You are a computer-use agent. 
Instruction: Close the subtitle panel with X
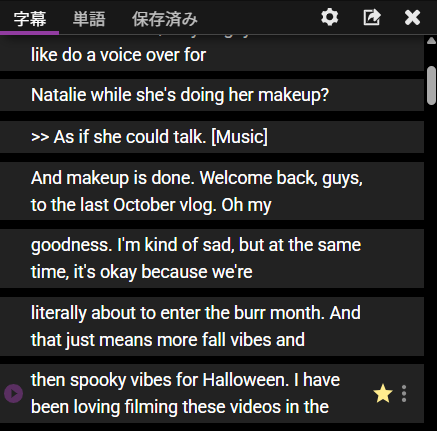(x=412, y=17)
